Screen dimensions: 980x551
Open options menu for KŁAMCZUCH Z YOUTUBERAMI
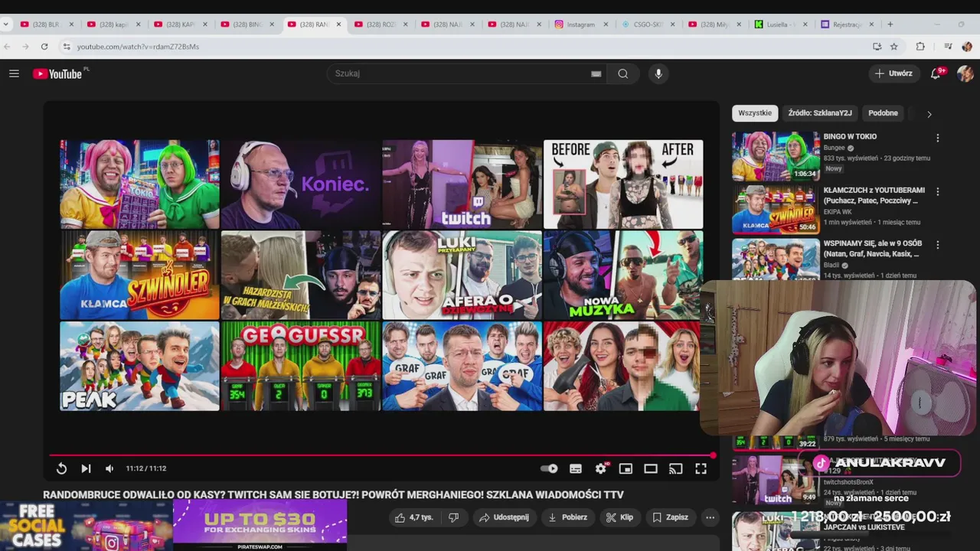pos(937,192)
